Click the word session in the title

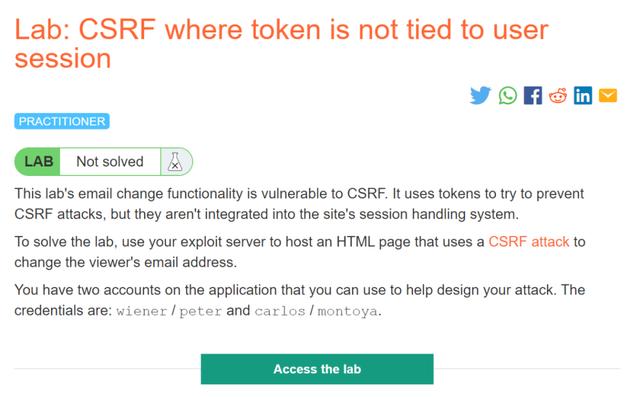(63, 58)
